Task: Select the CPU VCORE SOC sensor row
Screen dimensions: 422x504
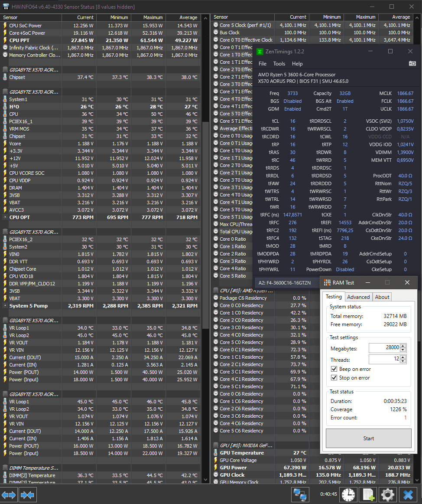Action: tap(101, 173)
